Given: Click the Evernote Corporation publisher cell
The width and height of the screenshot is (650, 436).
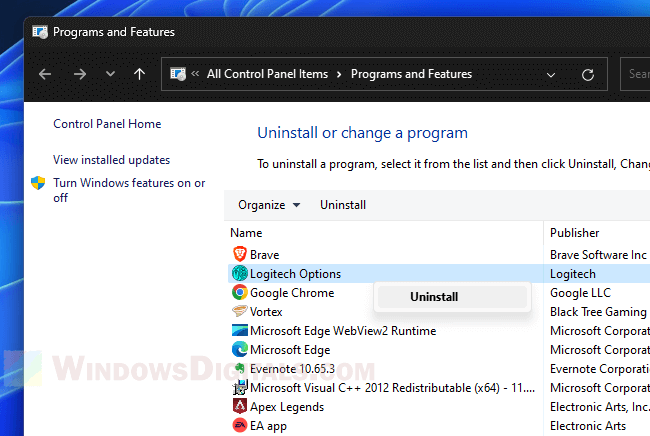Looking at the screenshot, I should 599,369.
